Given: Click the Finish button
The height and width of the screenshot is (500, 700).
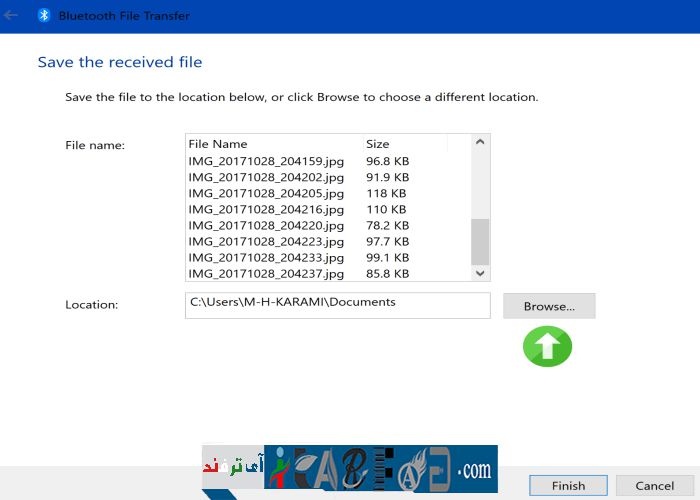Looking at the screenshot, I should point(568,486).
